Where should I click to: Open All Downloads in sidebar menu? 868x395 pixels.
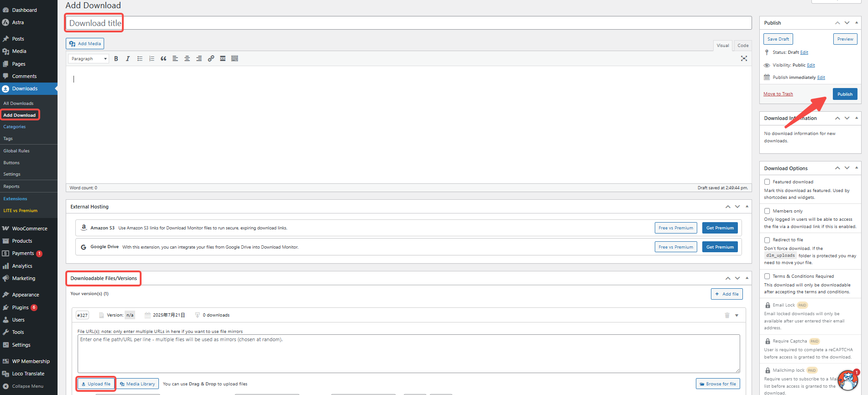[18, 104]
